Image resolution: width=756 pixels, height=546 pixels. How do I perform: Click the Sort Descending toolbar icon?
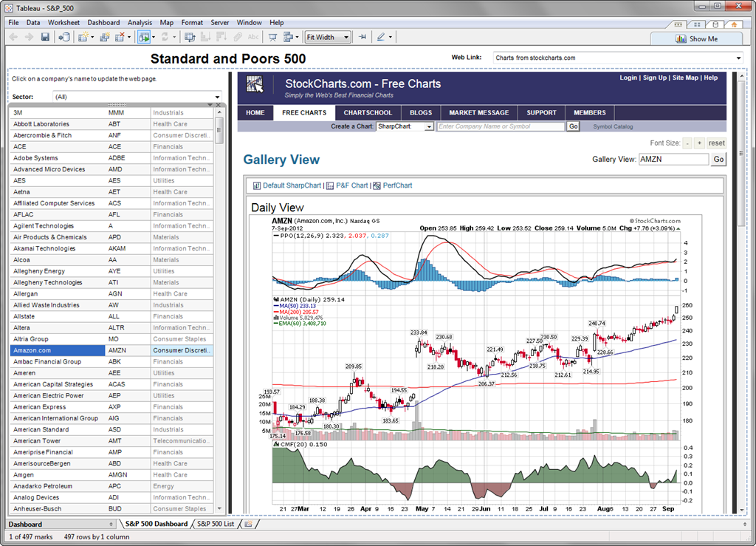point(221,37)
